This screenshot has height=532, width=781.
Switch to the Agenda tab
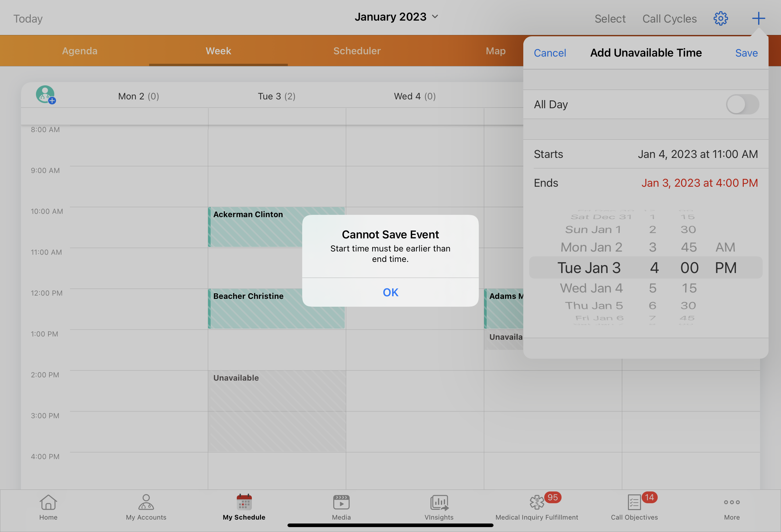tap(80, 51)
